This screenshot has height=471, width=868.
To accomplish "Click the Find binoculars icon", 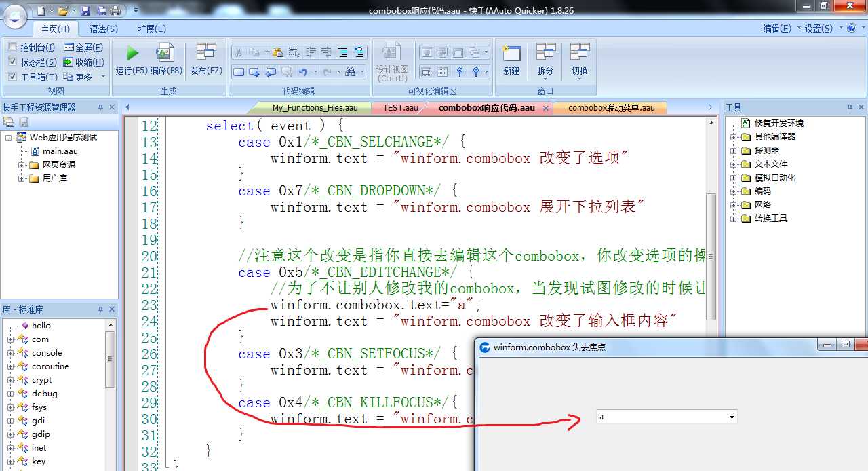I will [x=351, y=71].
